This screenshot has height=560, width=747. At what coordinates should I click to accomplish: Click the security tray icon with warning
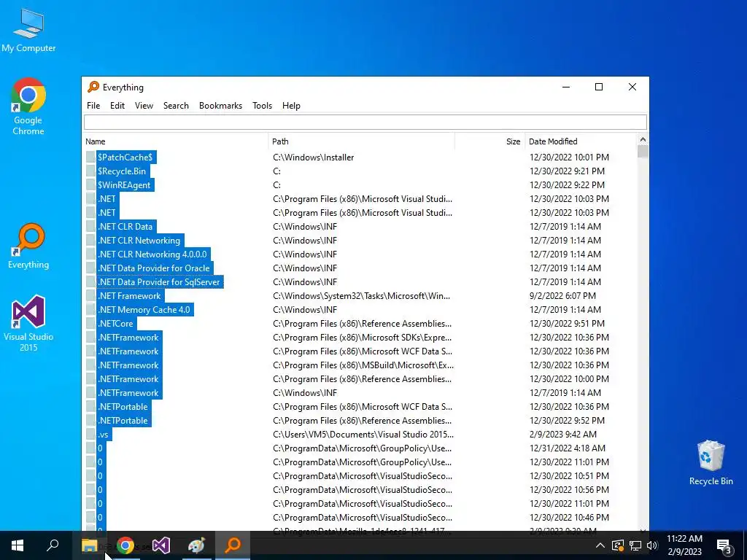[618, 545]
